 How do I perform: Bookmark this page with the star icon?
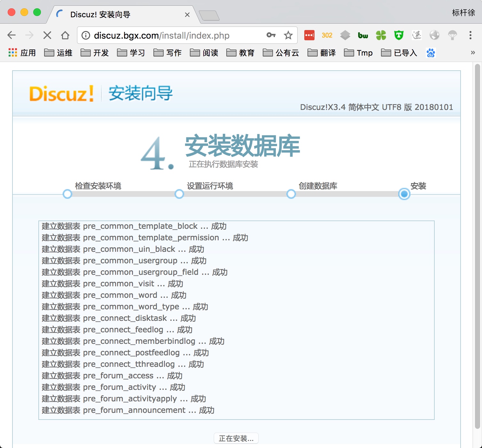(x=288, y=35)
